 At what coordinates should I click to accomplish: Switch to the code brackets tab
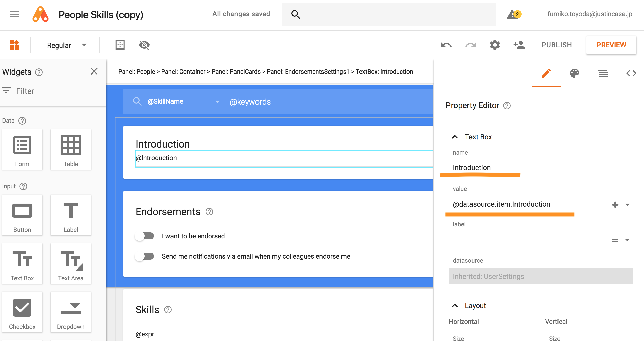[x=631, y=74]
